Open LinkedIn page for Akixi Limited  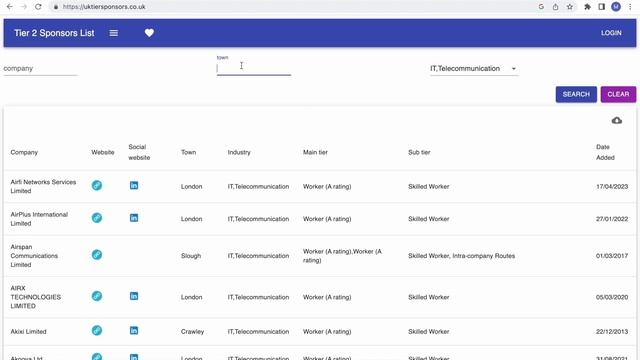(x=134, y=331)
